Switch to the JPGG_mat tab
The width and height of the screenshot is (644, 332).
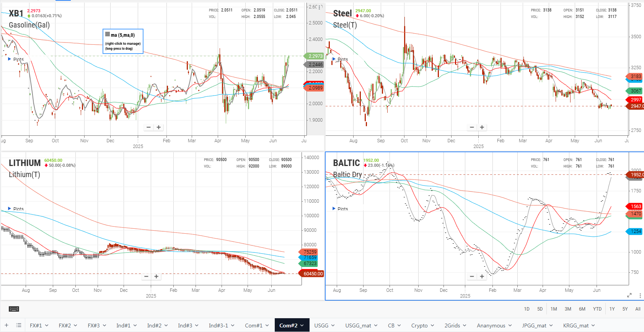coord(534,325)
